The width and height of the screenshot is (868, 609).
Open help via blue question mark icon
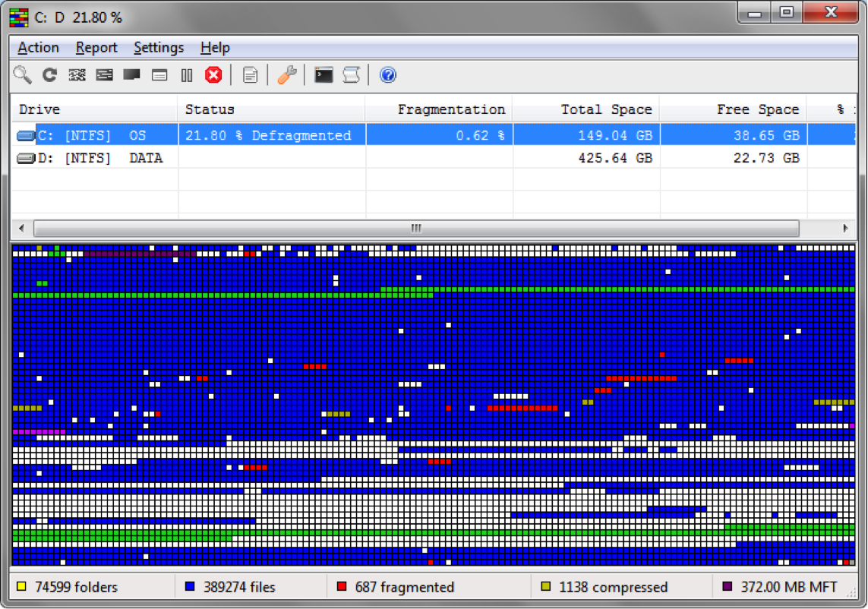click(x=387, y=74)
